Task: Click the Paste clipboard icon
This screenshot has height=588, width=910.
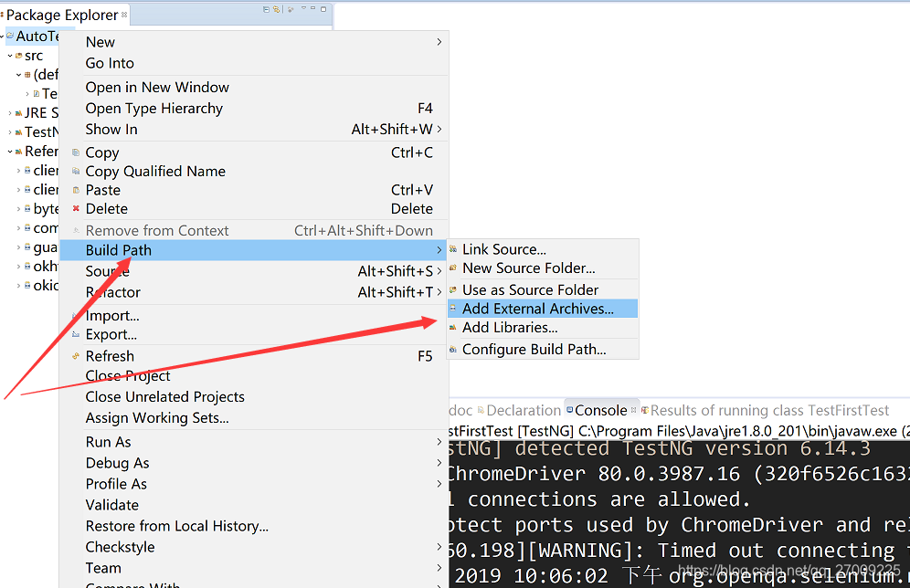Action: point(76,190)
